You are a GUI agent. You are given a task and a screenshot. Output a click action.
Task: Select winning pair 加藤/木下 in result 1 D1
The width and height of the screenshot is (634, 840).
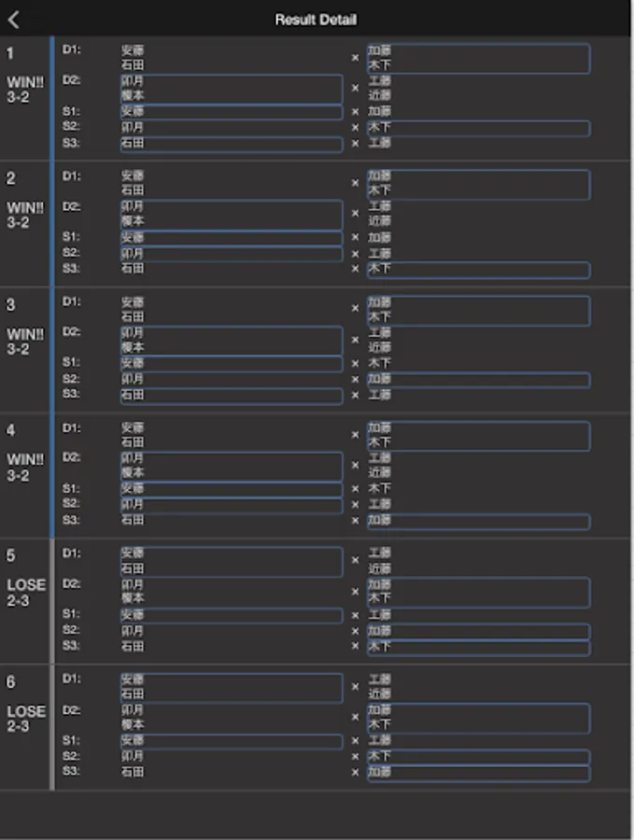[x=479, y=59]
